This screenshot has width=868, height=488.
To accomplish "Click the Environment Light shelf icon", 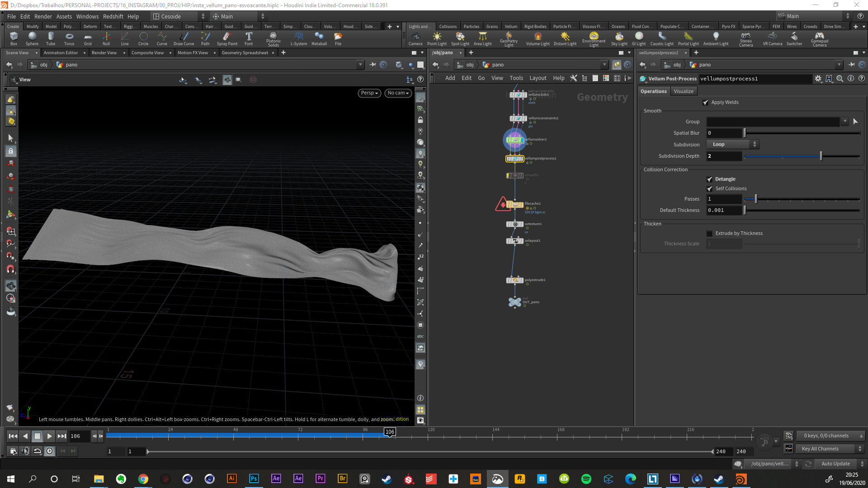I will pyautogui.click(x=594, y=38).
